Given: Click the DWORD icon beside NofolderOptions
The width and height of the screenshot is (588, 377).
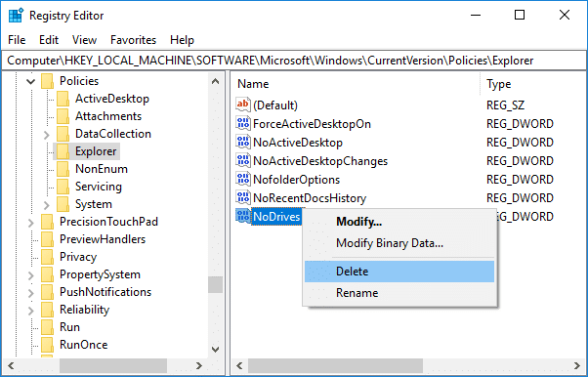Looking at the screenshot, I should [x=243, y=179].
